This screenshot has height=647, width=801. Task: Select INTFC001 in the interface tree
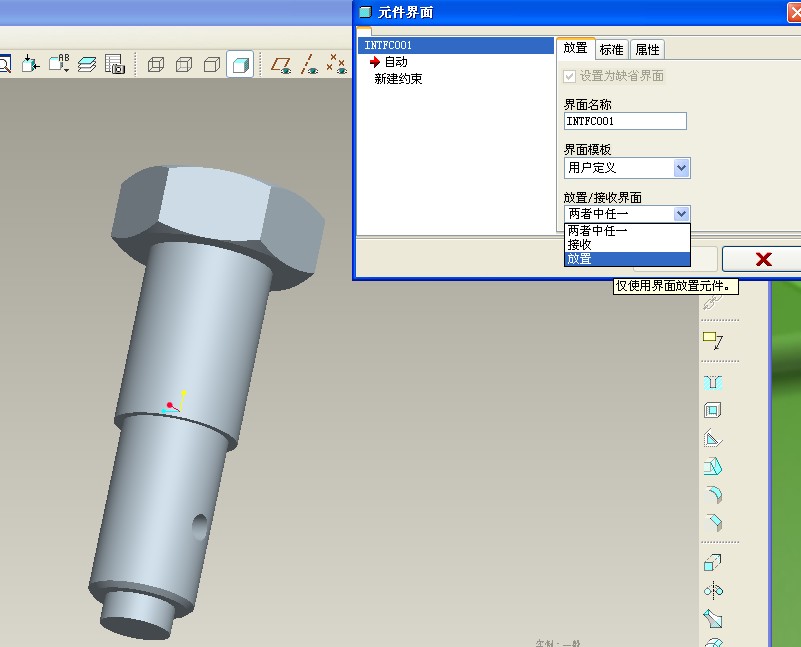pos(456,45)
